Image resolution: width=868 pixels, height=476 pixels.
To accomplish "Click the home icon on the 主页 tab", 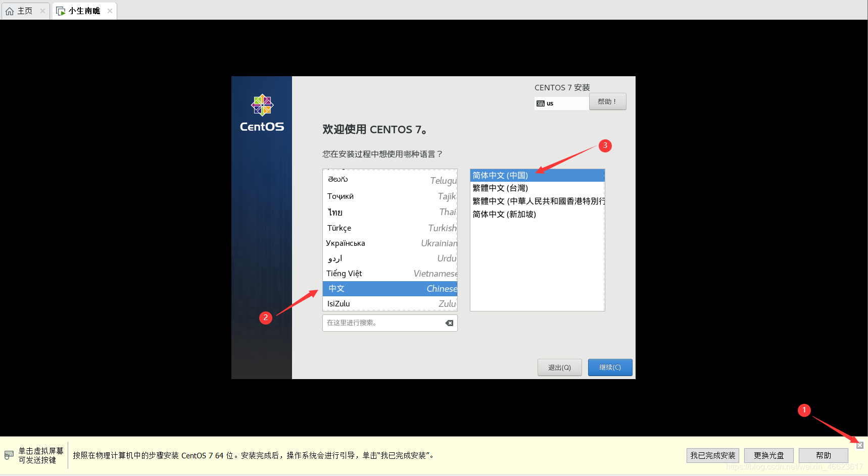I will (x=10, y=11).
